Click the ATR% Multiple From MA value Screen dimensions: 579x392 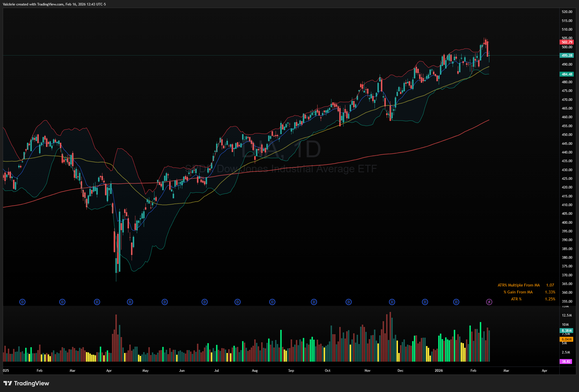click(x=550, y=285)
